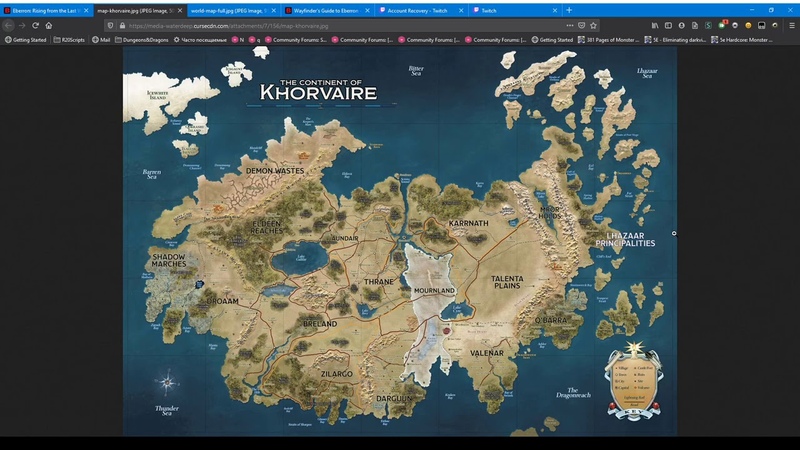Go to the browser home page

pyautogui.click(x=49, y=26)
